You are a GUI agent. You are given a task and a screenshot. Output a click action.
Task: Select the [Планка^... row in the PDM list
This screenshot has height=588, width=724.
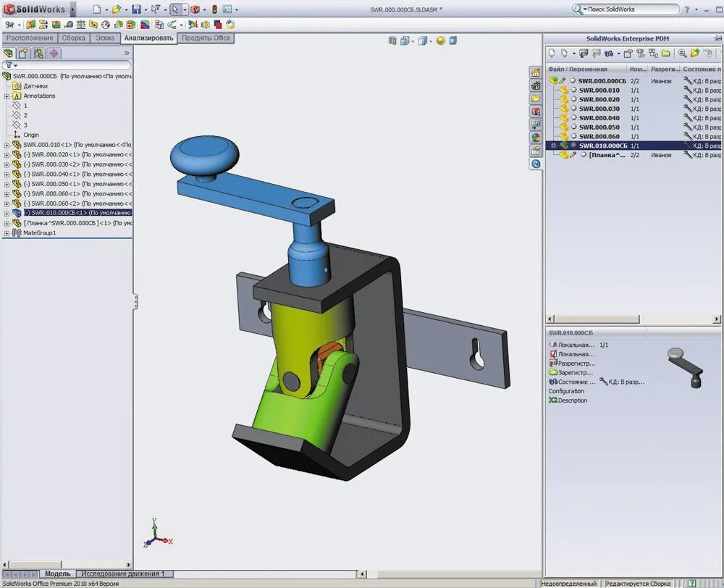point(633,155)
